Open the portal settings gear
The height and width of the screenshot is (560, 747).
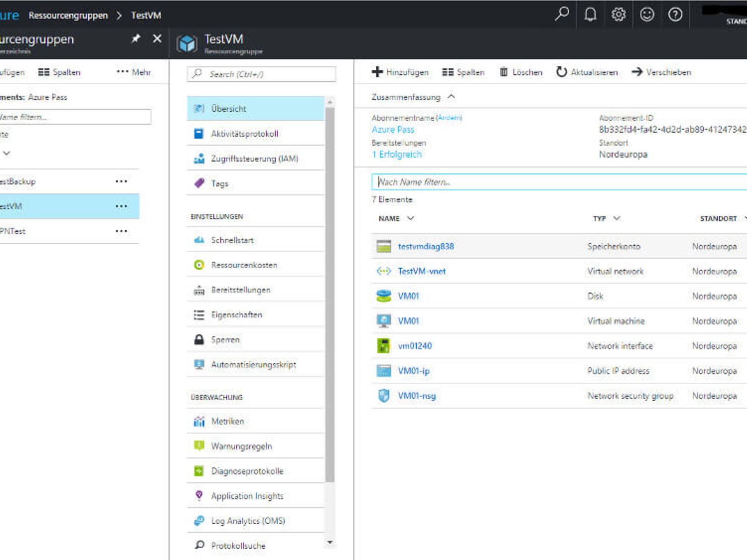click(619, 15)
